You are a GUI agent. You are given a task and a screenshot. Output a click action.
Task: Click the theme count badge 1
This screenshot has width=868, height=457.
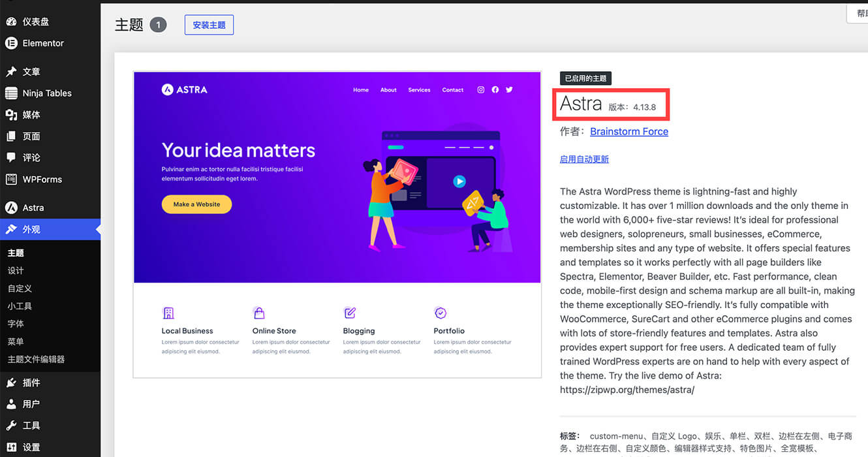(x=158, y=25)
